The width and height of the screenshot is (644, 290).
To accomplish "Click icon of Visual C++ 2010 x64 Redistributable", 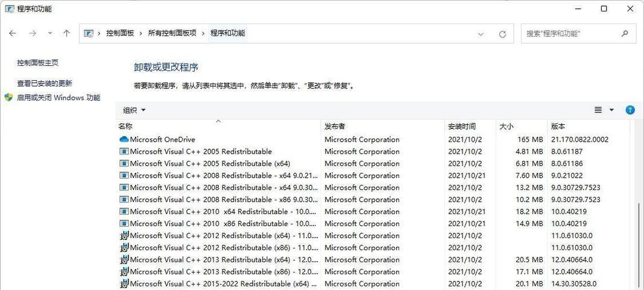I will (124, 212).
